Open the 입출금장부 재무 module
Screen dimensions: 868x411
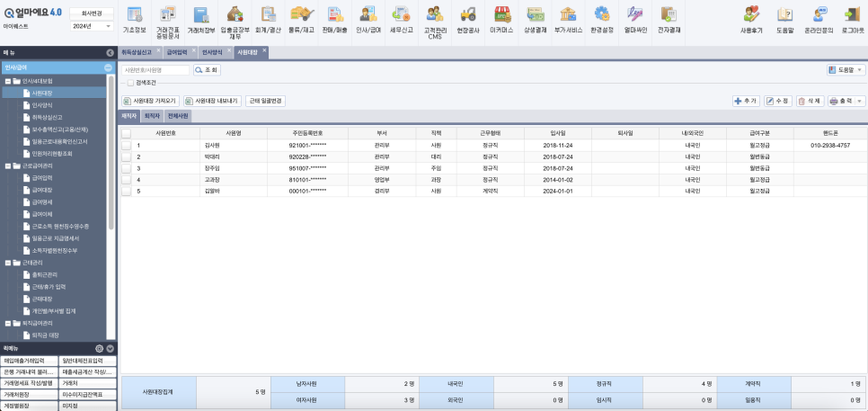(235, 22)
